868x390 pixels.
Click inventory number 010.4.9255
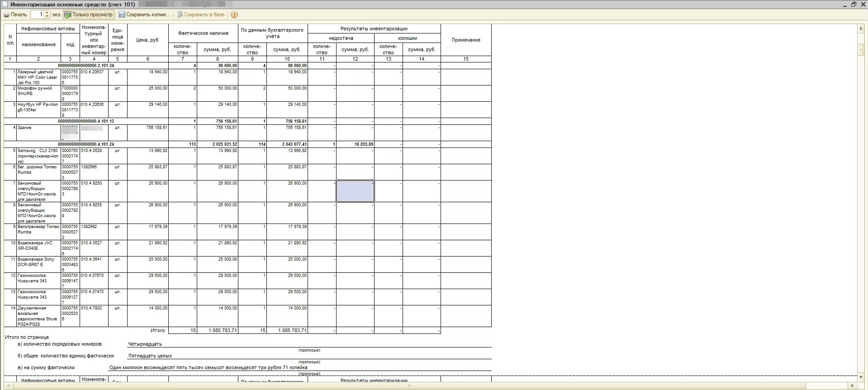(91, 205)
